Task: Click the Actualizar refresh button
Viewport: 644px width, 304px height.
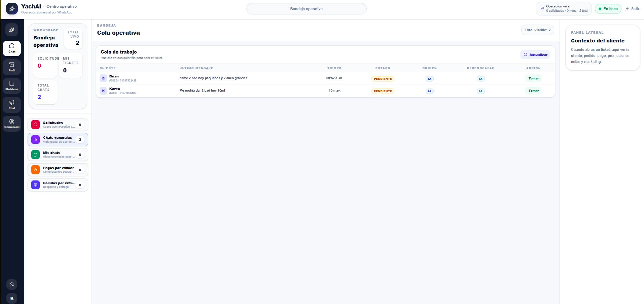Action: click(535, 55)
